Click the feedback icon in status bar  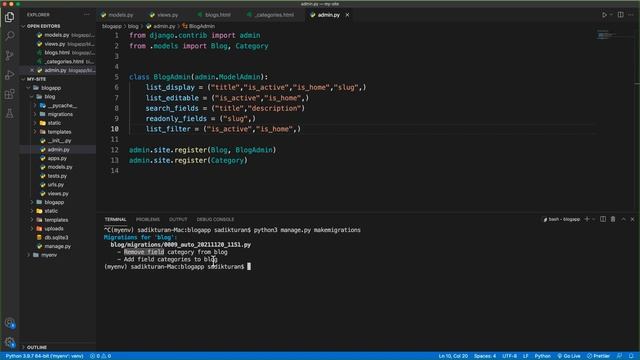[620, 356]
